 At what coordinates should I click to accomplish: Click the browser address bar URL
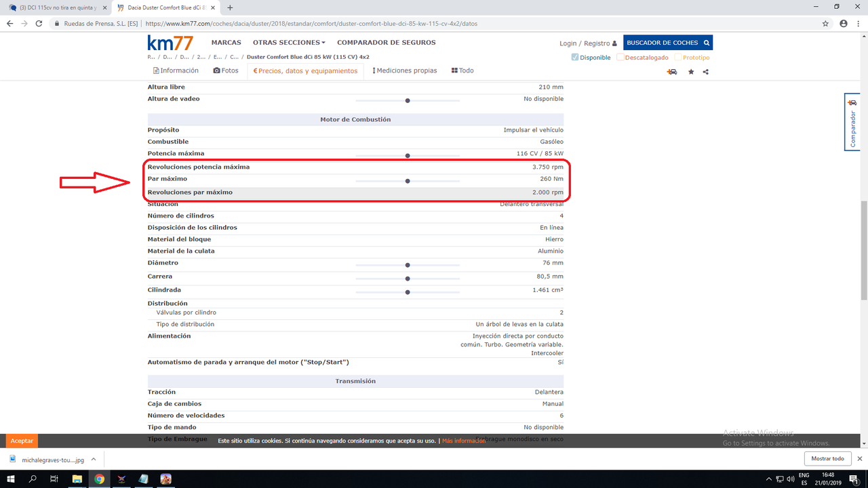pos(311,23)
